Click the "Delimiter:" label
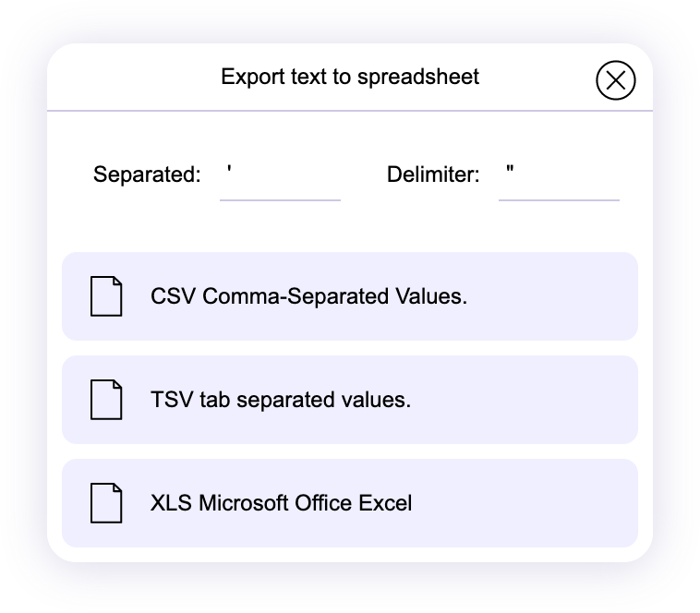This screenshot has width=700, height=613. [x=433, y=174]
